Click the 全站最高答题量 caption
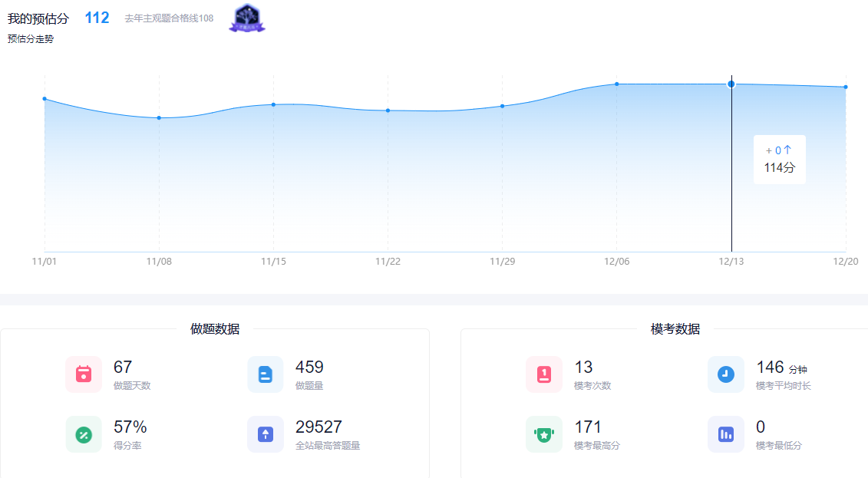 tap(328, 445)
